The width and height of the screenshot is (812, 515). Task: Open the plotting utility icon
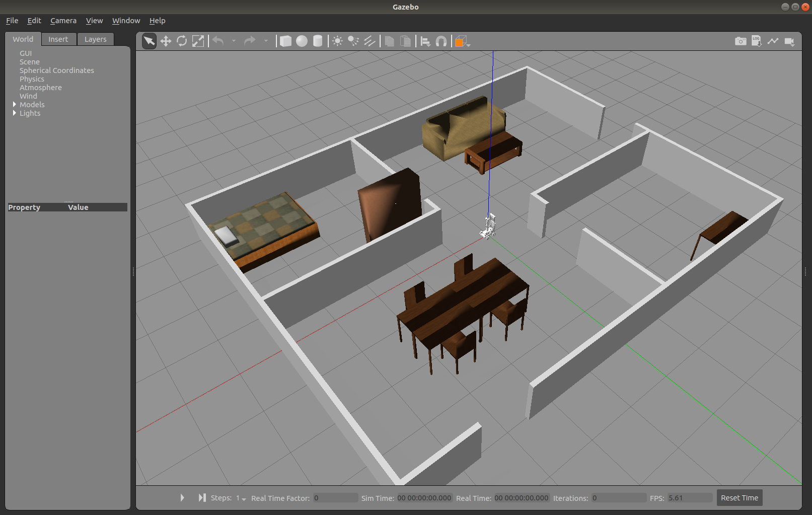pyautogui.click(x=773, y=41)
